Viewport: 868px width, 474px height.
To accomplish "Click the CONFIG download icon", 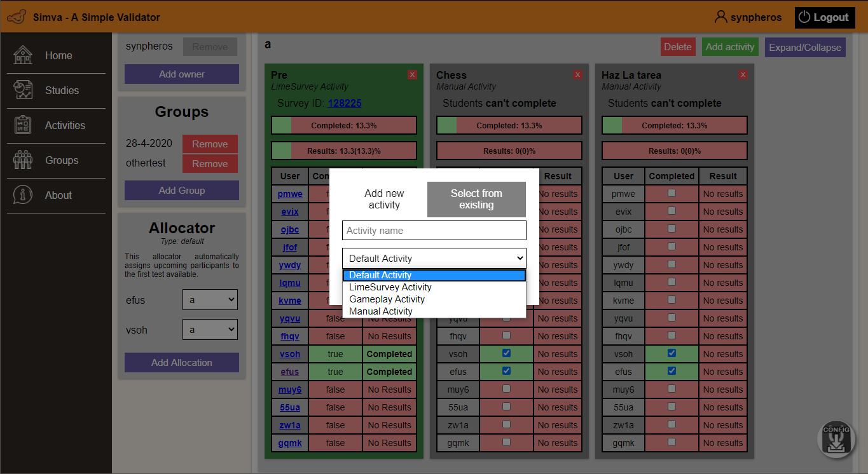I will pyautogui.click(x=836, y=438).
